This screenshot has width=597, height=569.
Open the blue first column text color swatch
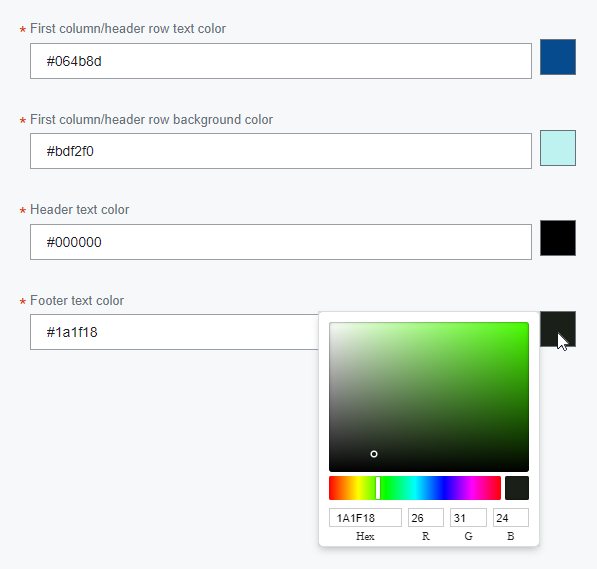click(x=558, y=57)
